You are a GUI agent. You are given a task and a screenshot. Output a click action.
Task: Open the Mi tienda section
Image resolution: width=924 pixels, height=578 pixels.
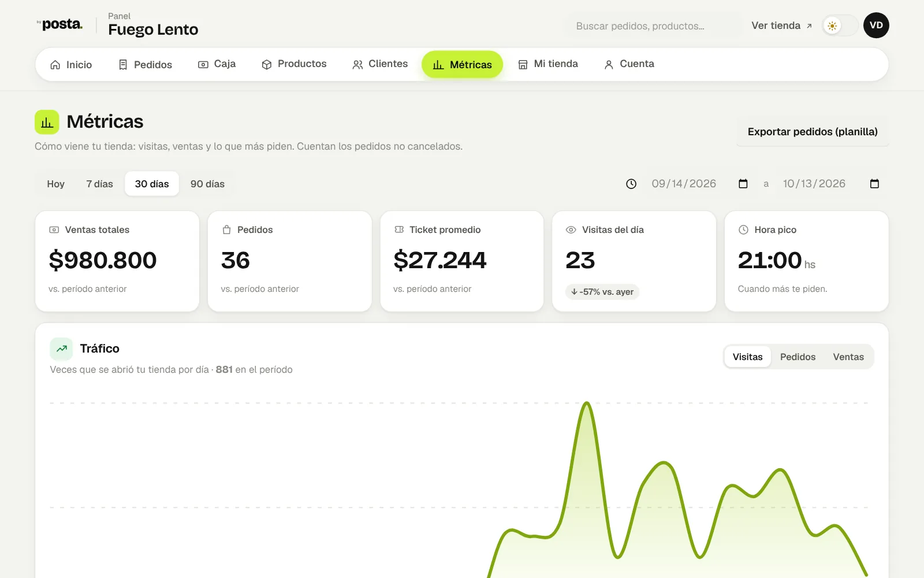(x=548, y=64)
